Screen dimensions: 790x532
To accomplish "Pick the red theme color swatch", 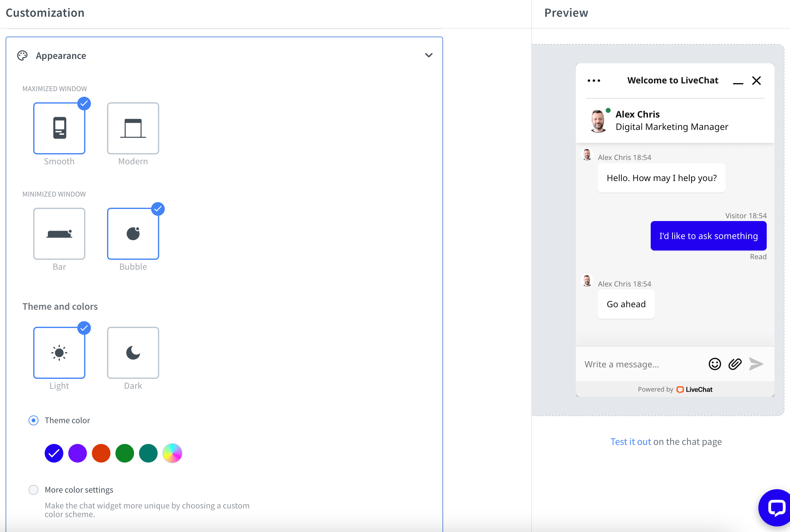I will 101,453.
